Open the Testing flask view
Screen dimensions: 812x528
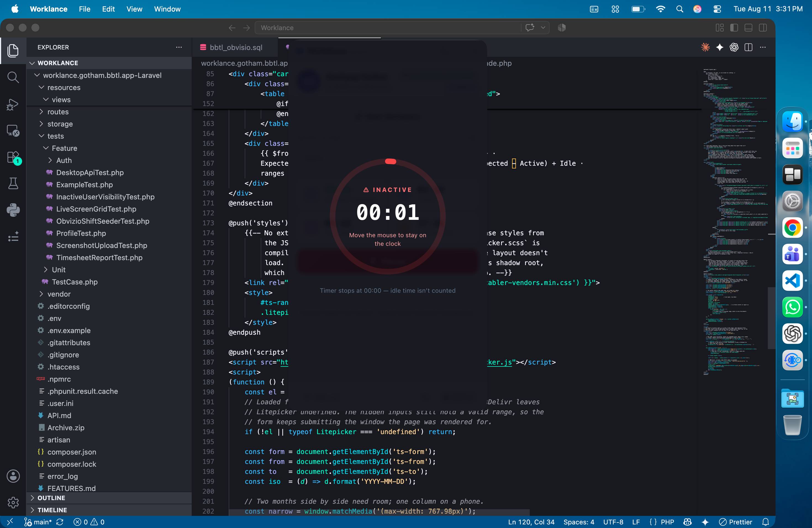(x=13, y=184)
